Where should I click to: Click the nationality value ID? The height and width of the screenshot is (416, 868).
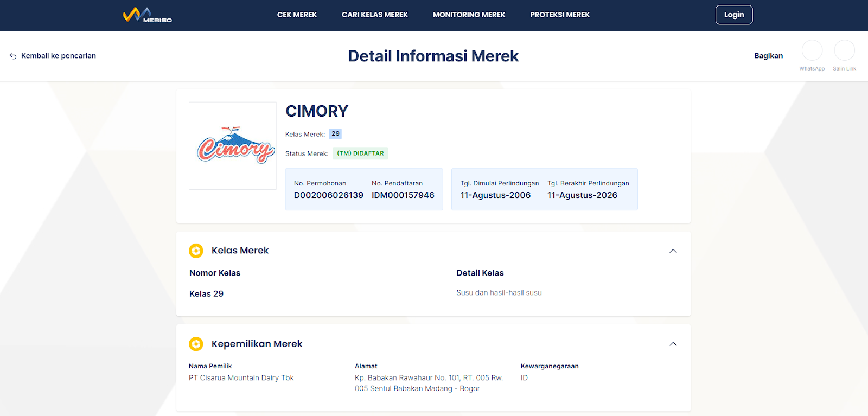coord(524,378)
